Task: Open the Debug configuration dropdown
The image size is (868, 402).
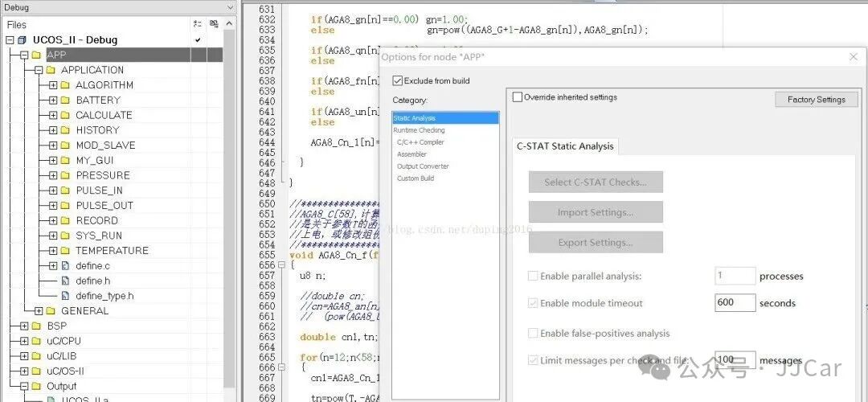Action: coord(231,7)
